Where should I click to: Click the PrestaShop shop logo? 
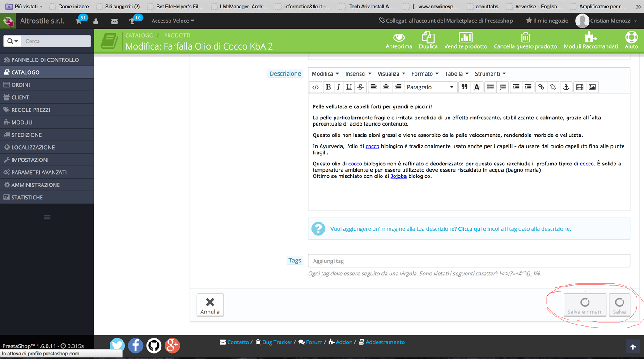pyautogui.click(x=8, y=21)
